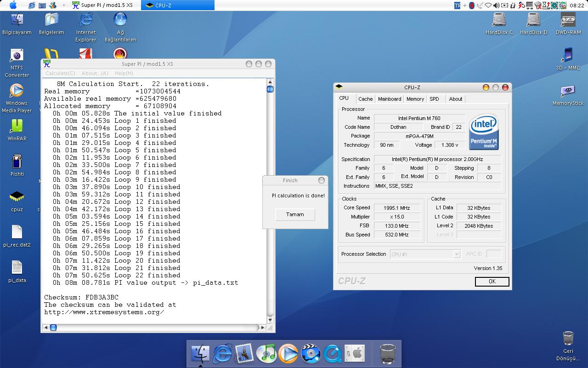
Task: Open QuickTime icon in the dock
Action: click(332, 353)
